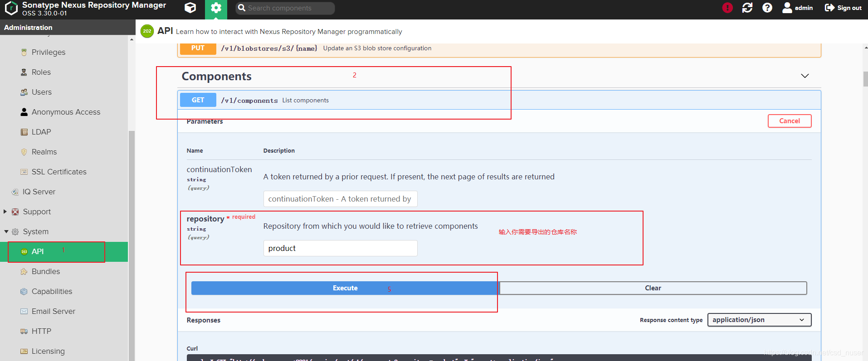Collapse the System tree node arrow

click(x=6, y=231)
